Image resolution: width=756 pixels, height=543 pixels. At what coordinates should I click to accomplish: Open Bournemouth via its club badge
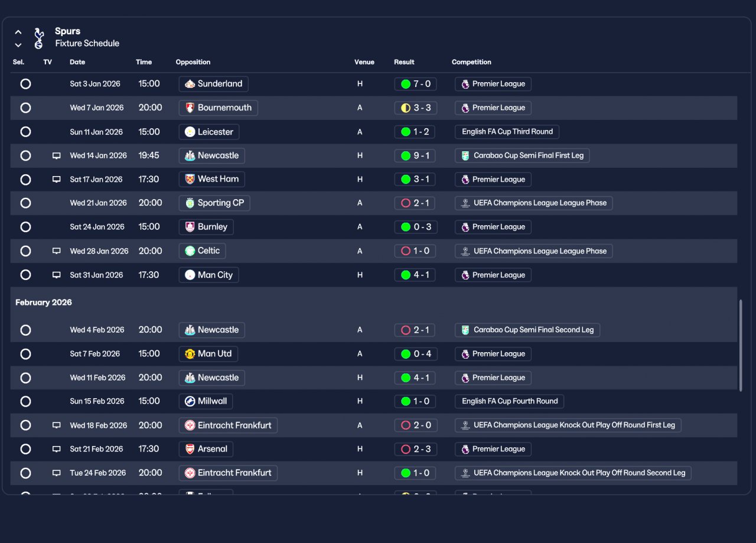tap(190, 108)
